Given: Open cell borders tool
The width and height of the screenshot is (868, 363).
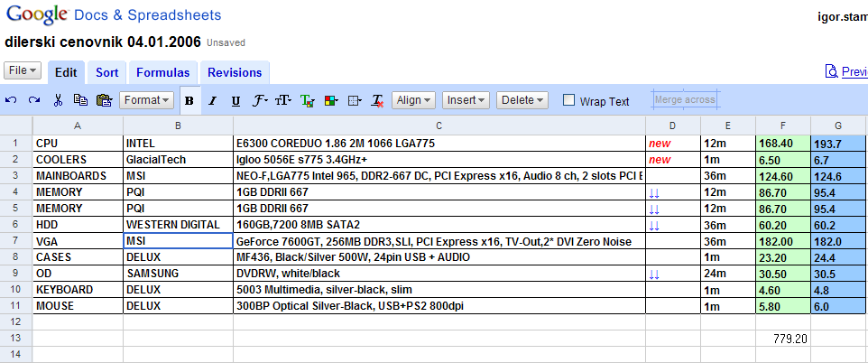Looking at the screenshot, I should pos(355,101).
